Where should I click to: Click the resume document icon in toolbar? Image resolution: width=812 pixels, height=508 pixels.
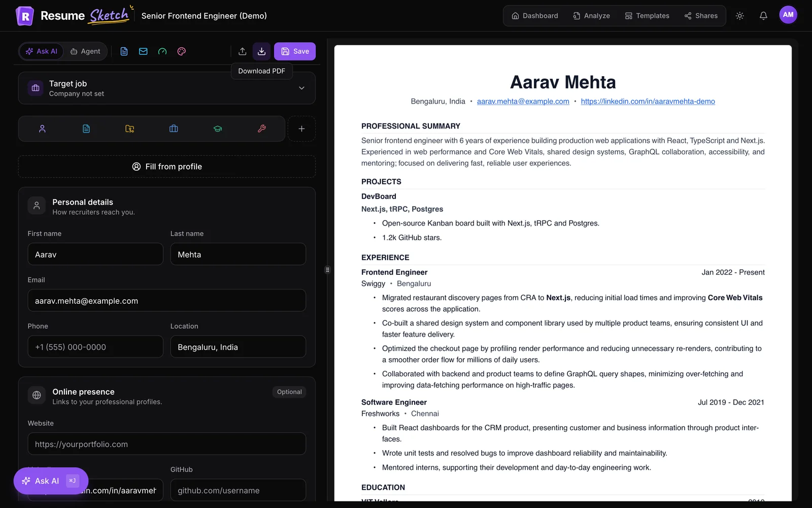click(124, 51)
